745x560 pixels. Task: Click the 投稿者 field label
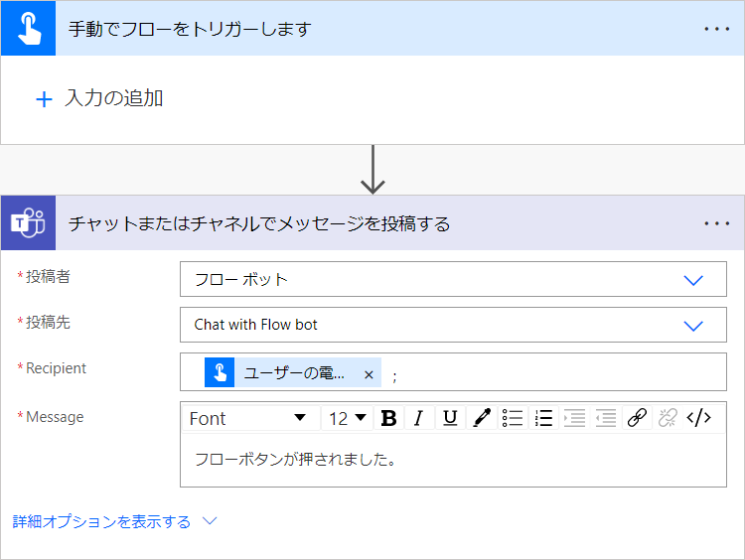point(48,276)
